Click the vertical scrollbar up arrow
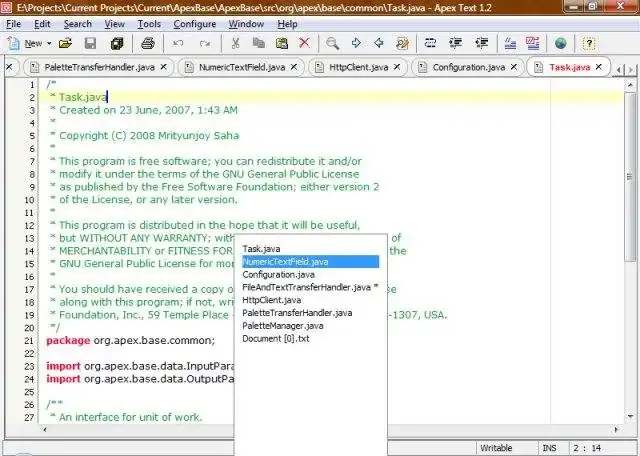640x456 pixels. pyautogui.click(x=631, y=85)
